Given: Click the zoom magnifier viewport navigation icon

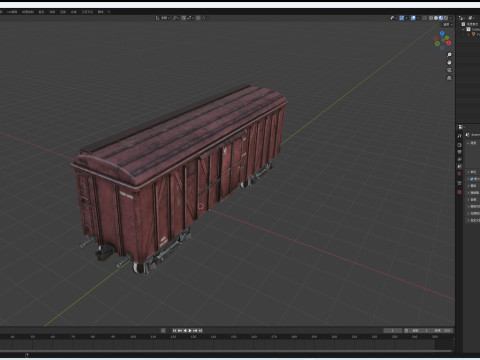Looking at the screenshot, I should [449, 55].
